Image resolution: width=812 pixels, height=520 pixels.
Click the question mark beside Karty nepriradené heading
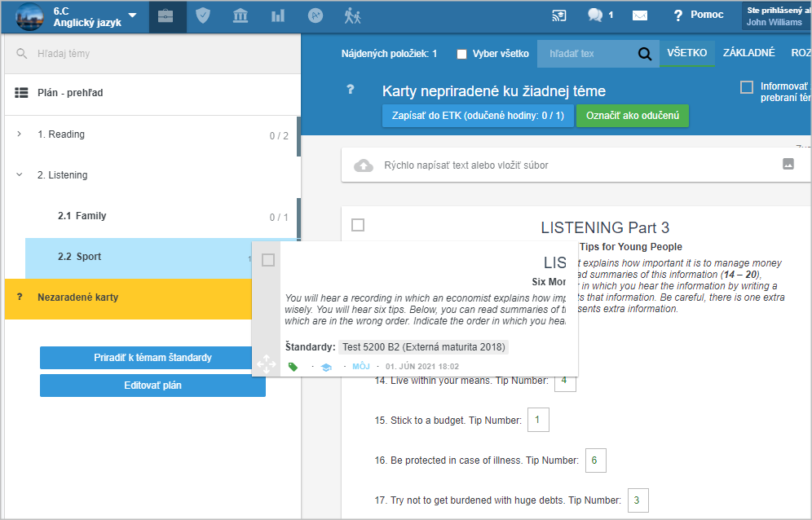click(x=351, y=89)
